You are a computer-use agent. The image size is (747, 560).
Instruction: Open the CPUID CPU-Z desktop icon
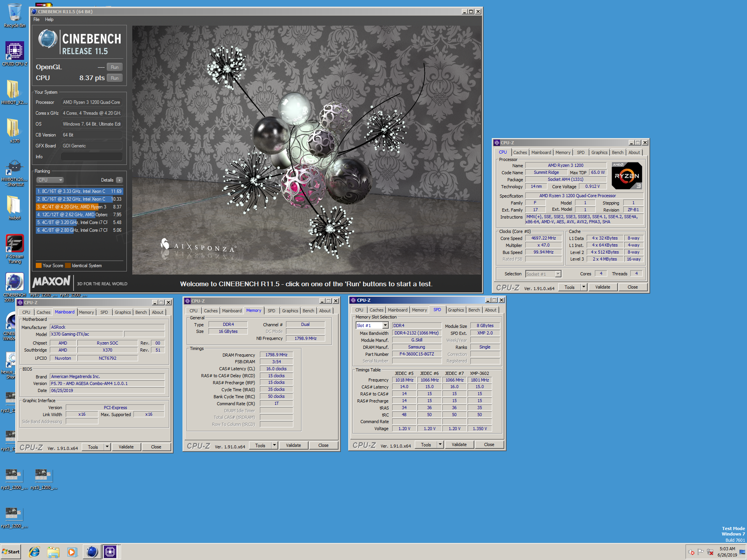click(14, 54)
